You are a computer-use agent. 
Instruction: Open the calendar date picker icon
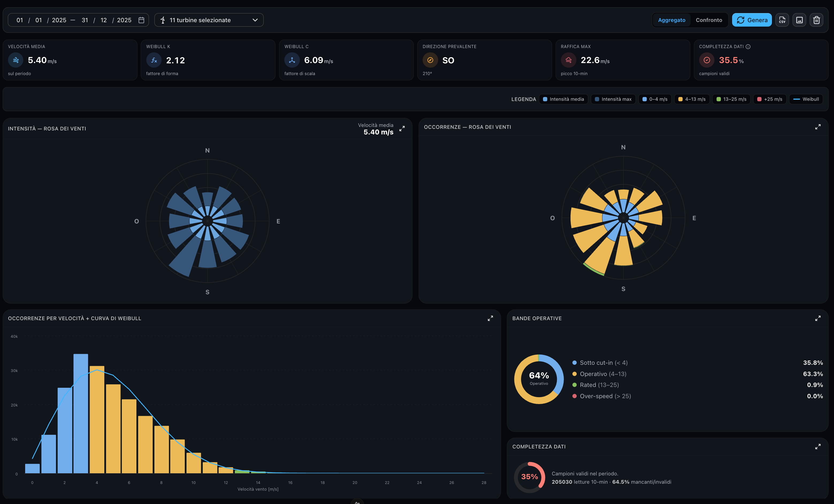click(x=141, y=20)
